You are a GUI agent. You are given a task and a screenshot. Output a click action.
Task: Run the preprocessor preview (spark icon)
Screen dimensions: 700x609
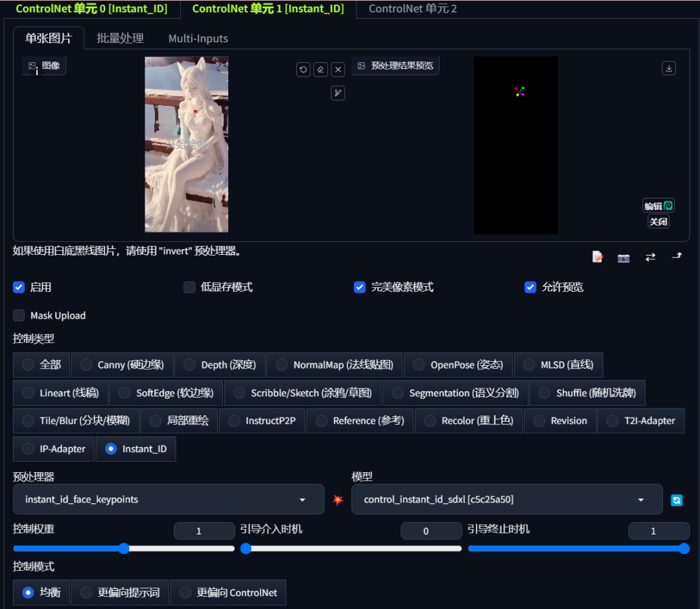click(337, 499)
